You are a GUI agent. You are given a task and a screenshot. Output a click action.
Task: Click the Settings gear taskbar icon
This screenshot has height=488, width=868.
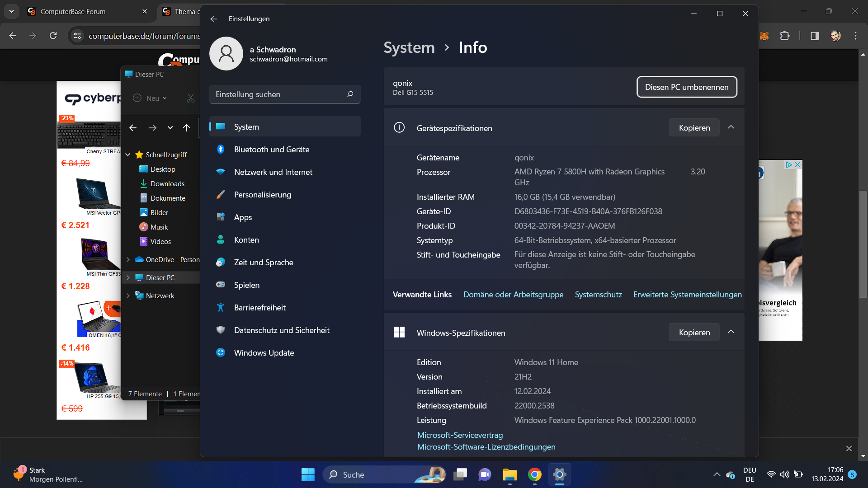[559, 474]
